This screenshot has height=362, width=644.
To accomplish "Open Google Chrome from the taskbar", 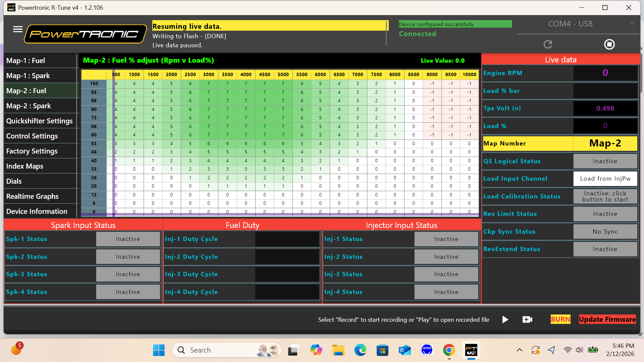I will (449, 350).
